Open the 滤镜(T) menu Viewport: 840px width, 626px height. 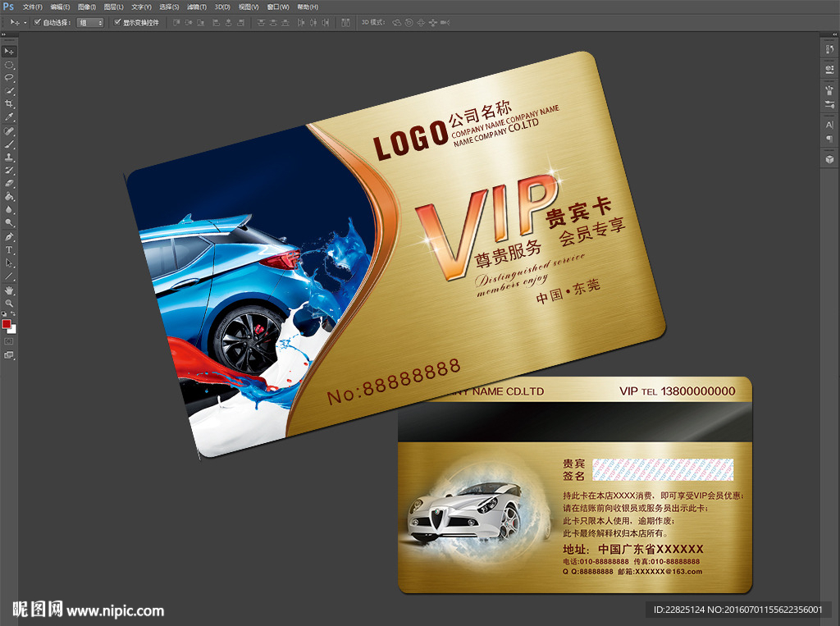197,7
